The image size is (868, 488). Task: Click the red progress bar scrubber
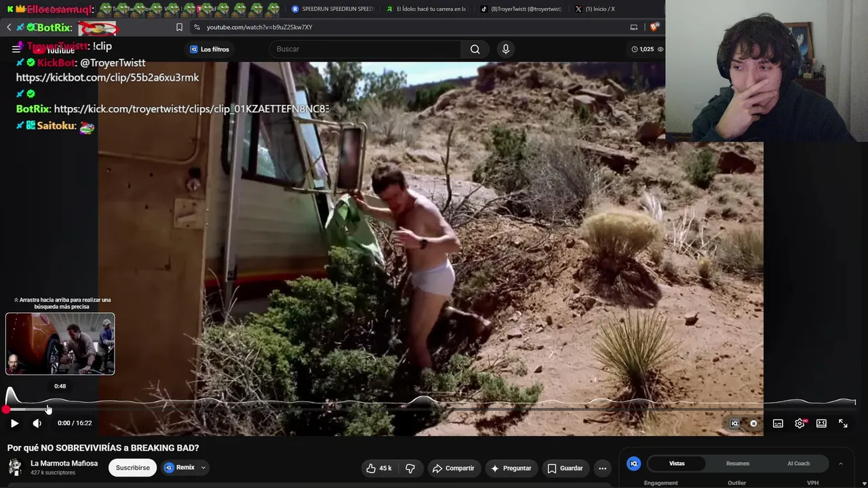click(x=6, y=409)
